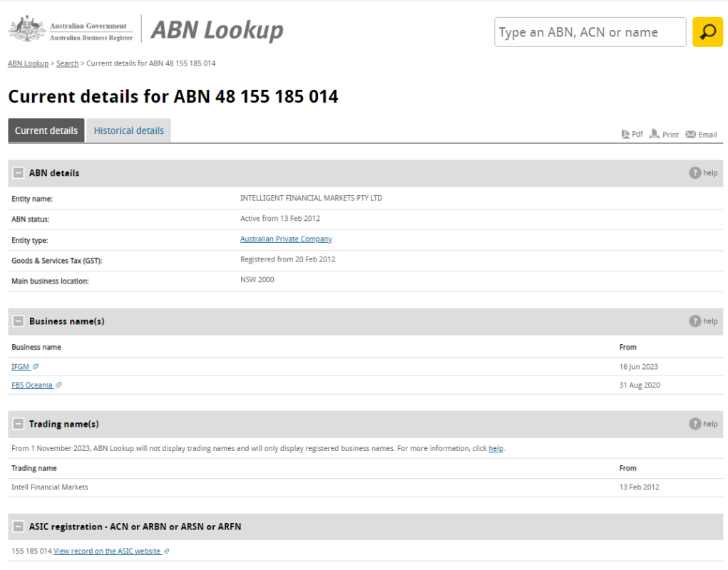The width and height of the screenshot is (728, 570).
Task: Open the FBS Oceania business name link
Action: click(32, 385)
